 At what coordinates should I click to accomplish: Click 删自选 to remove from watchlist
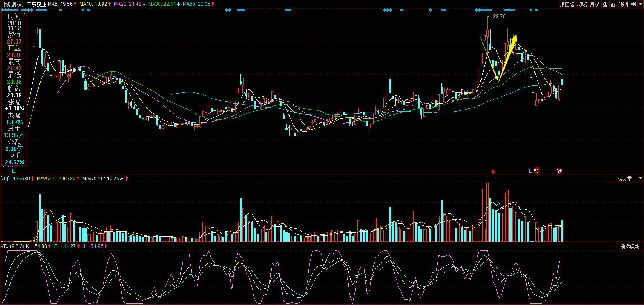(x=567, y=4)
